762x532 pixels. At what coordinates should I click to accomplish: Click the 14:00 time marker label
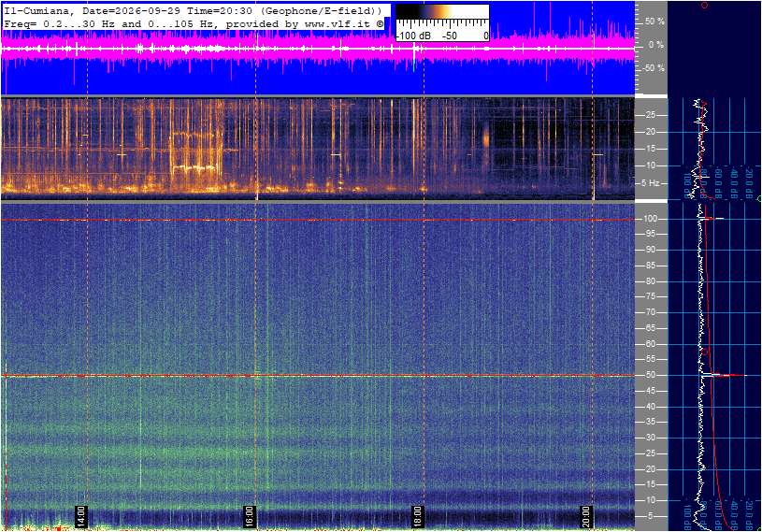80,516
